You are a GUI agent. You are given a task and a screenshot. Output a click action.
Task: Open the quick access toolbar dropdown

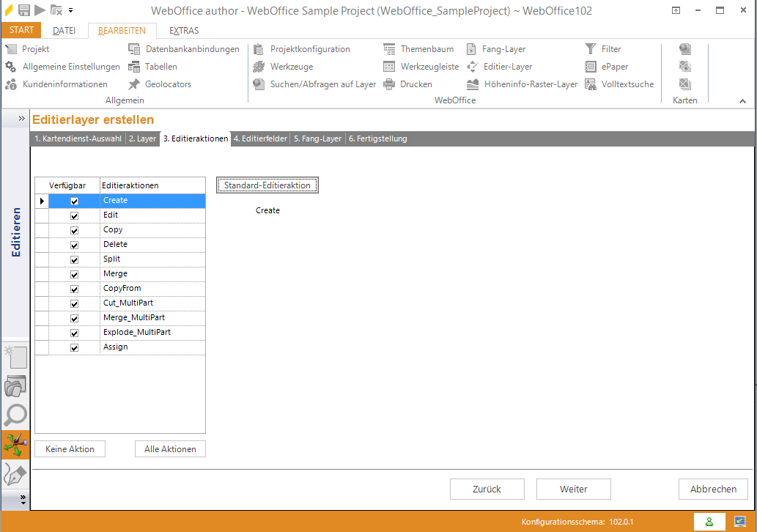tap(70, 11)
